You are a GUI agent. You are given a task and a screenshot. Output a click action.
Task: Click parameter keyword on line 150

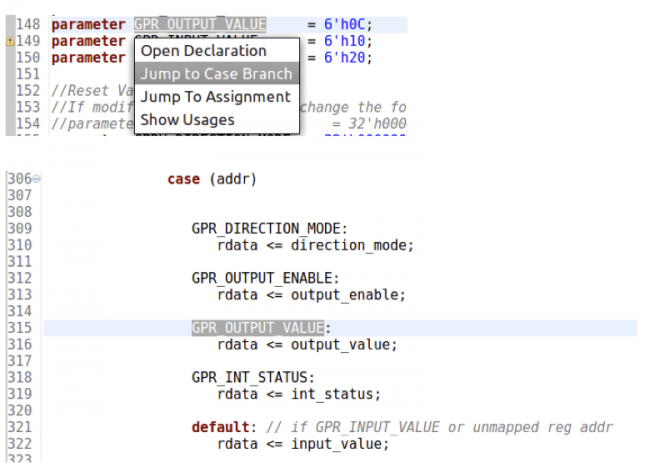[88, 58]
